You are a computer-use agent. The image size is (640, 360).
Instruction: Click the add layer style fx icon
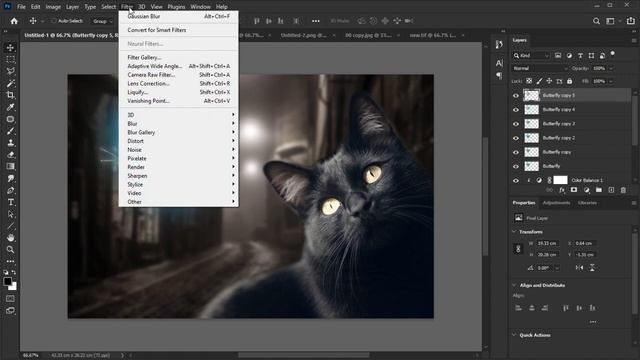pyautogui.click(x=562, y=190)
